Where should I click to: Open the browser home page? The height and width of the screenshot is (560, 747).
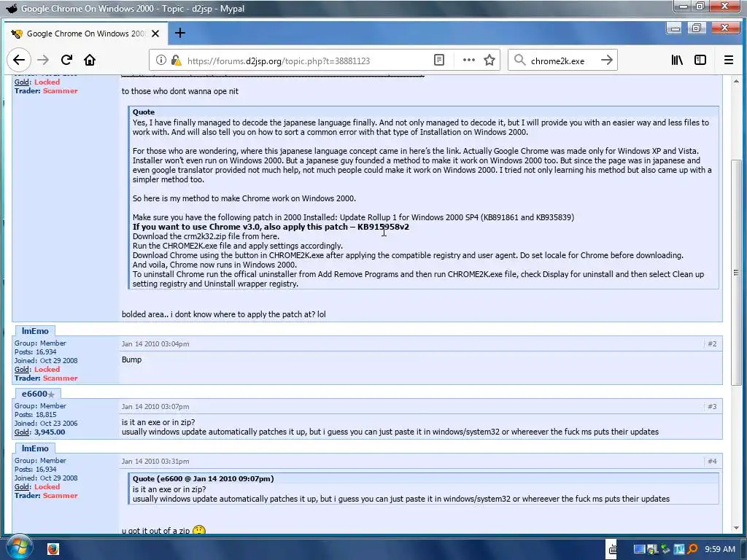point(90,60)
